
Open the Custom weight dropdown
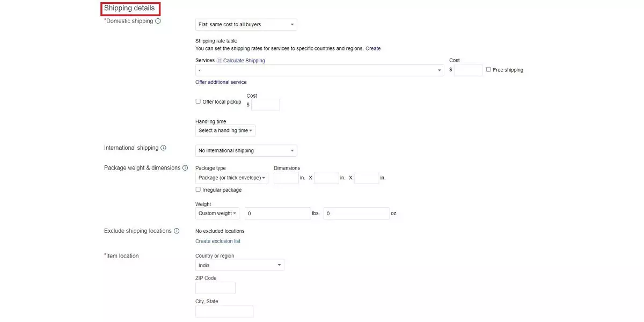pyautogui.click(x=217, y=213)
